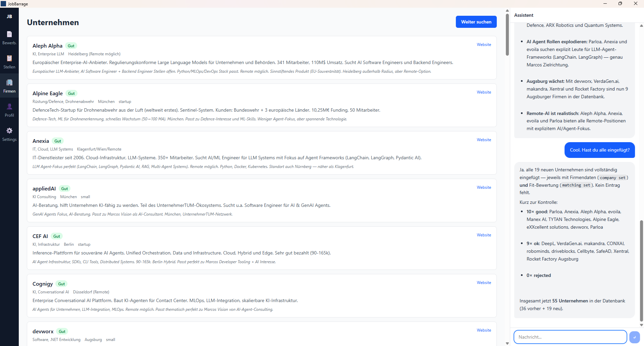The width and height of the screenshot is (644, 346).
Task: Open the Website link for devworx
Action: click(484, 330)
